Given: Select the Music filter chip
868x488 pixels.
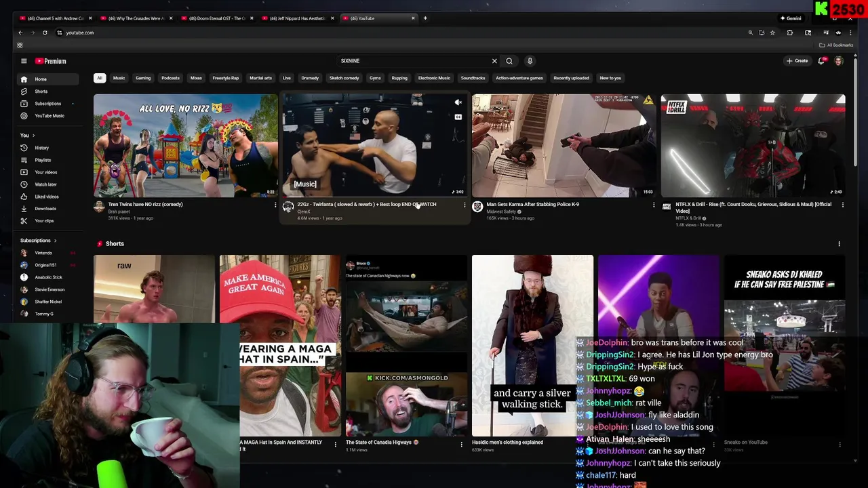Looking at the screenshot, I should click(119, 78).
